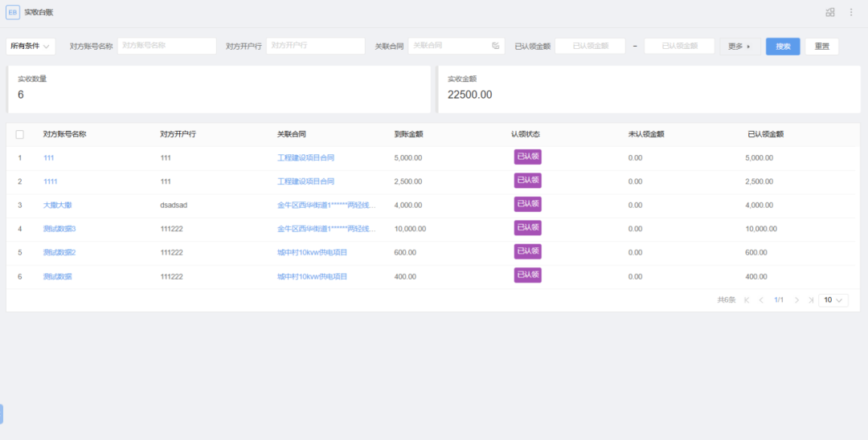Viewport: 868px width, 440px height.
Task: Go to the first page of results
Action: (747, 300)
